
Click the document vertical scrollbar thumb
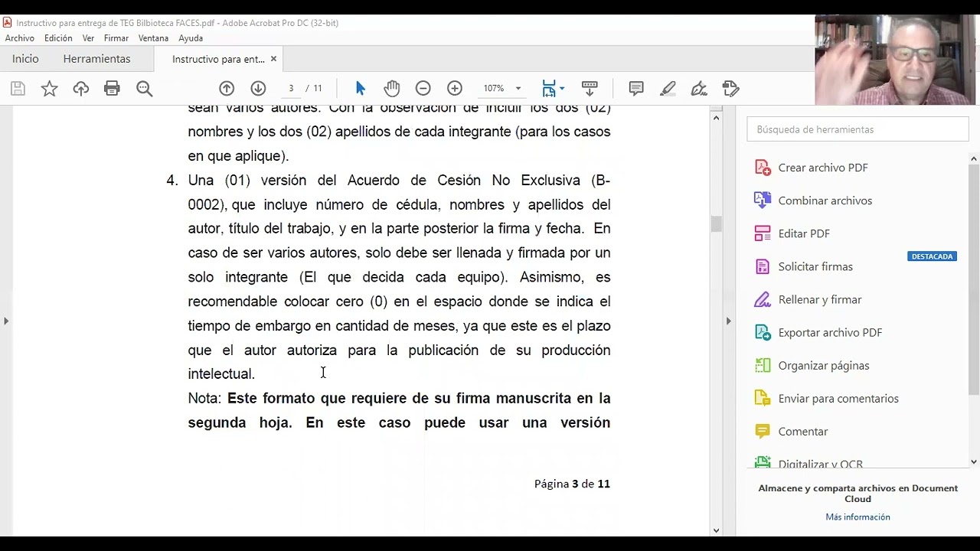click(x=717, y=224)
